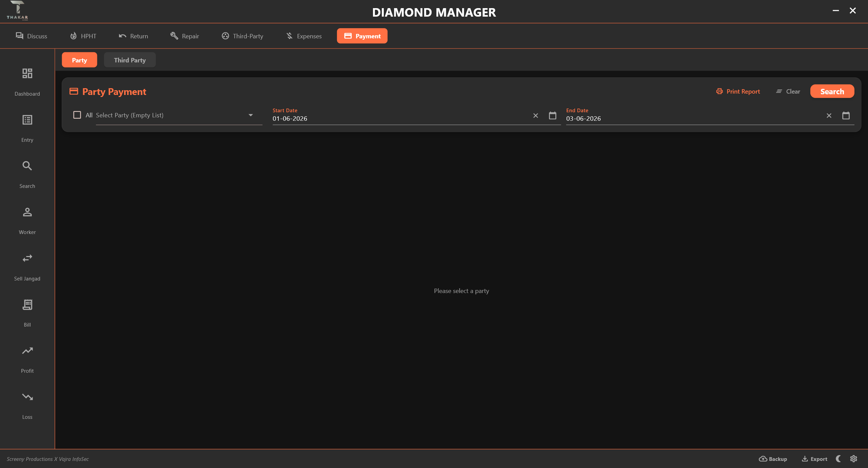Go to Worker section icon
This screenshot has height=468, width=868.
pyautogui.click(x=27, y=212)
